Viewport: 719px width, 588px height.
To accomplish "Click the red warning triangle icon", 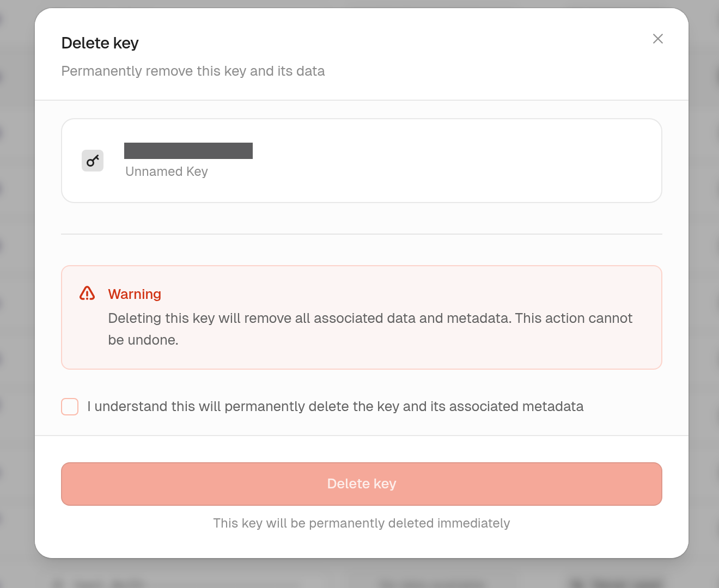I will point(87,293).
